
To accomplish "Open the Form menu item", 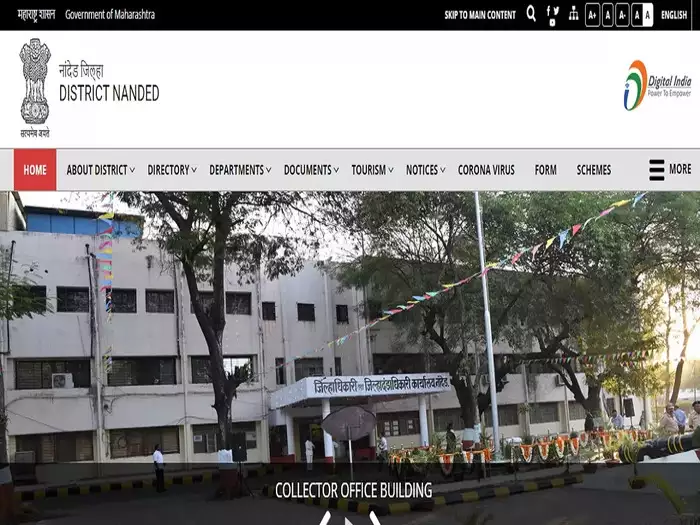I will (x=546, y=170).
